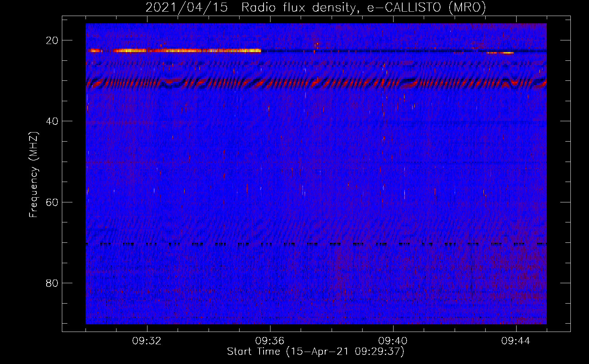Click the 40 MHz frequency tick label
This screenshot has width=589, height=364.
(x=52, y=121)
